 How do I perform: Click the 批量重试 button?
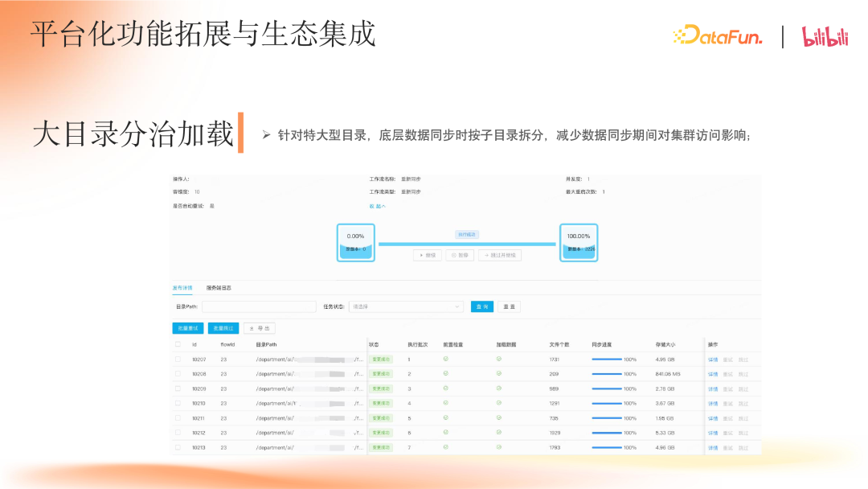[x=188, y=328]
